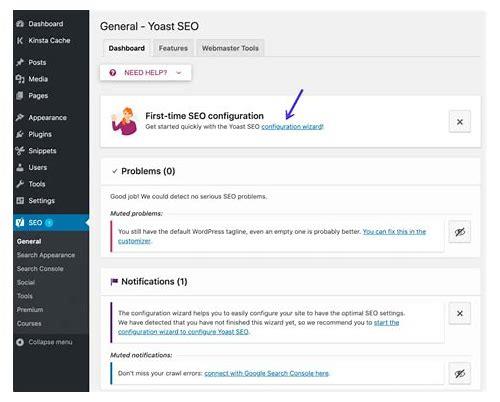Image resolution: width=500 pixels, height=402 pixels.
Task: Unmute the crawl errors notification
Action: (460, 374)
